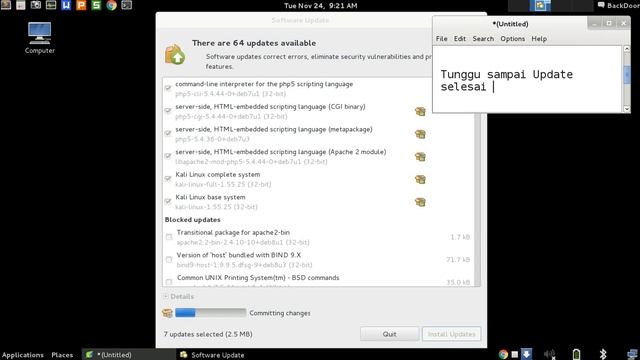Open the Applications menu
Image resolution: width=640 pixels, height=360 pixels.
22,355
